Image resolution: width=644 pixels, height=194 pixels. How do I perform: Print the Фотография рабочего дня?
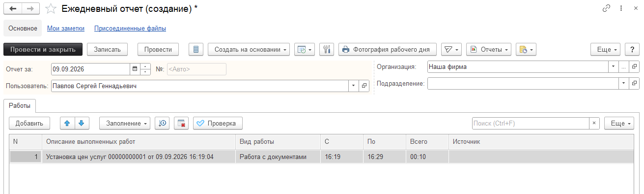point(388,49)
